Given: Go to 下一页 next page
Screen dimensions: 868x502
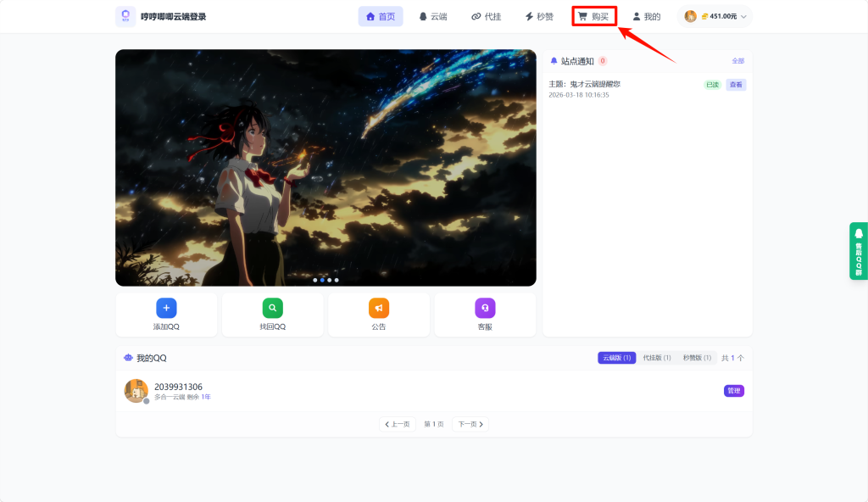Looking at the screenshot, I should pyautogui.click(x=470, y=425).
